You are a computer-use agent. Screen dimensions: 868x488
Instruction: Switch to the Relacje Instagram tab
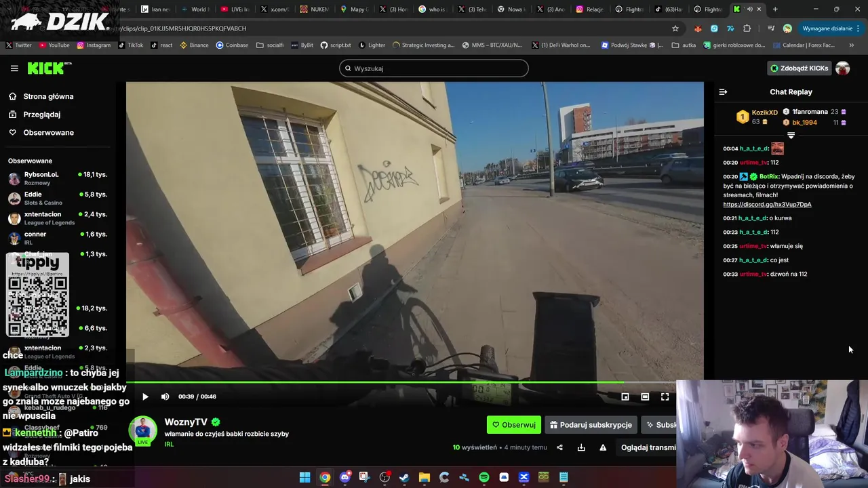point(589,9)
